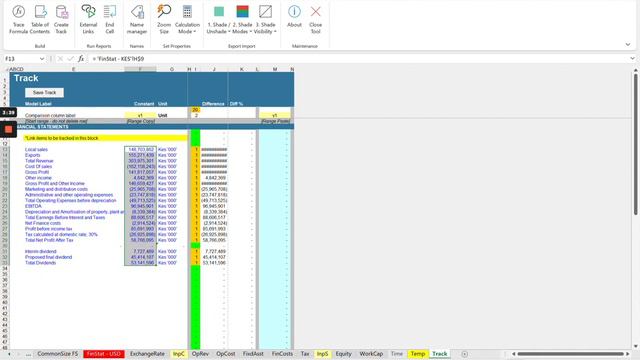
Task: Run the External Links report
Action: click(x=88, y=19)
